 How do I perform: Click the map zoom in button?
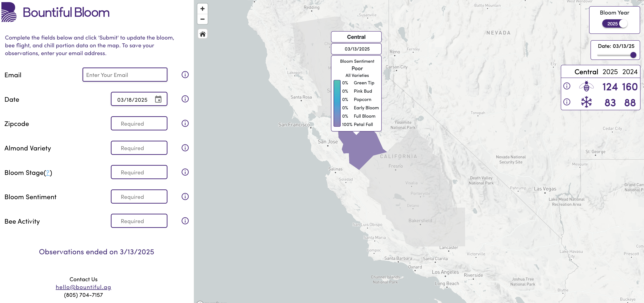tap(202, 9)
